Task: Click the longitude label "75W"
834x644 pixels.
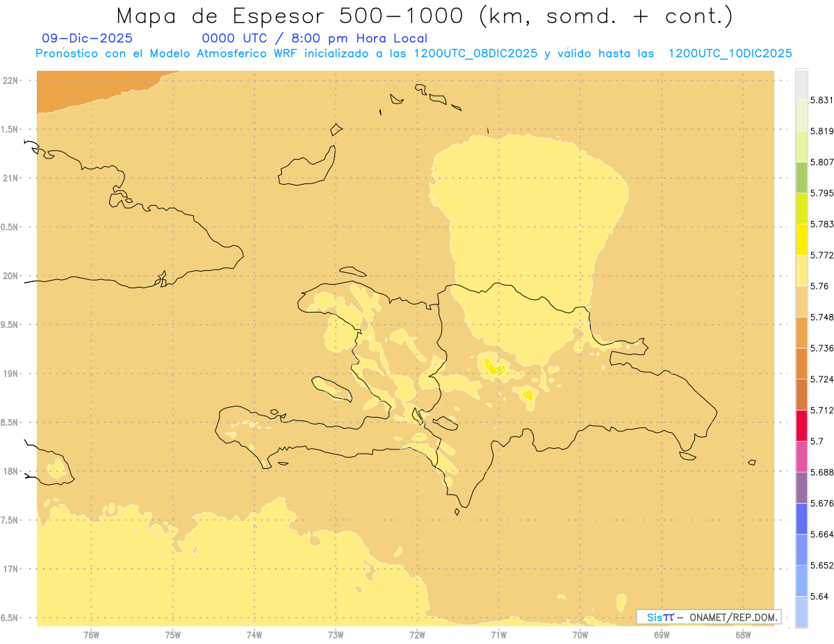Action: coord(173,635)
